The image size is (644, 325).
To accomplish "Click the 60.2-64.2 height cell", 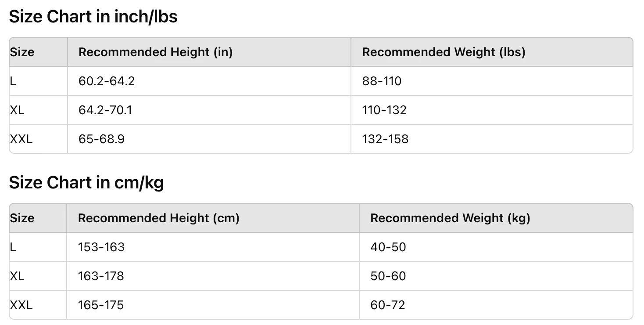I will (107, 81).
